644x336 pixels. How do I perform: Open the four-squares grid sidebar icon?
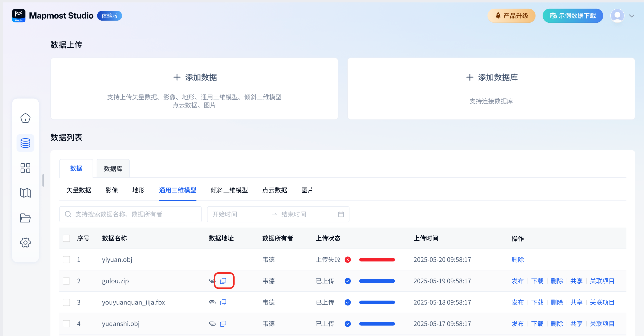tap(25, 168)
